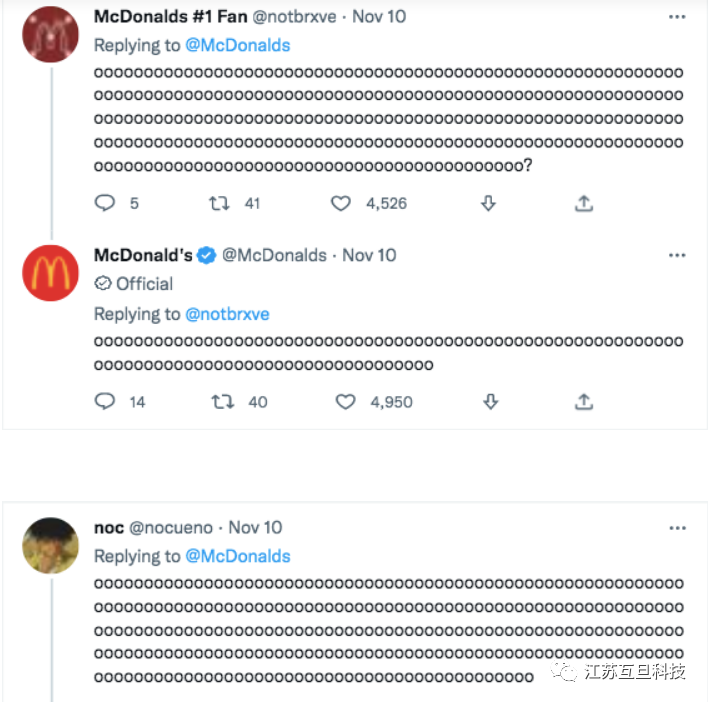This screenshot has width=708, height=702.
Task: View noc's profile avatar
Action: [x=50, y=545]
